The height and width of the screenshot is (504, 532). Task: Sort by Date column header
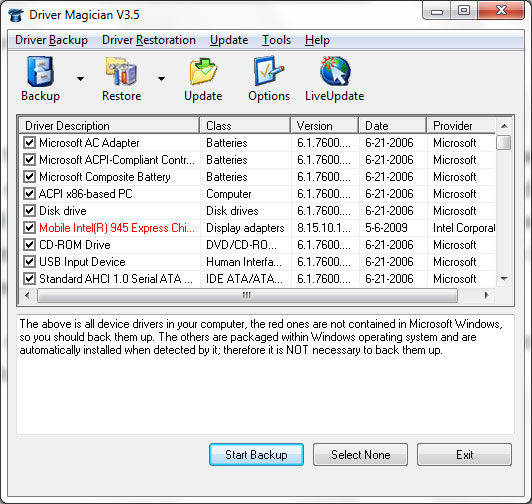pyautogui.click(x=393, y=126)
